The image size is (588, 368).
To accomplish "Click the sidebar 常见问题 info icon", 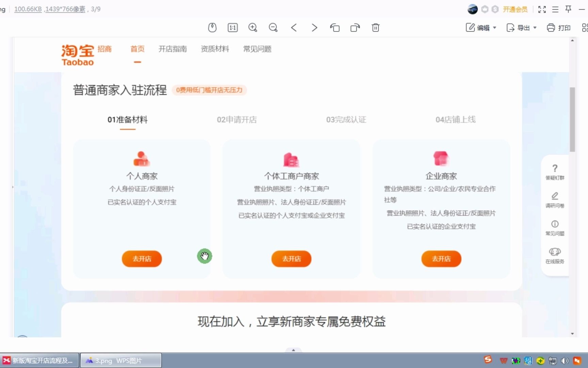I will point(555,224).
